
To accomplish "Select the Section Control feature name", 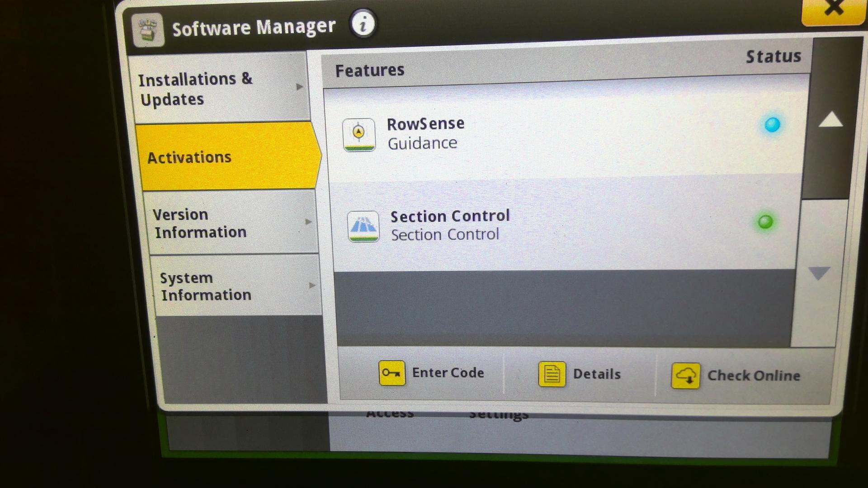I will (x=450, y=216).
